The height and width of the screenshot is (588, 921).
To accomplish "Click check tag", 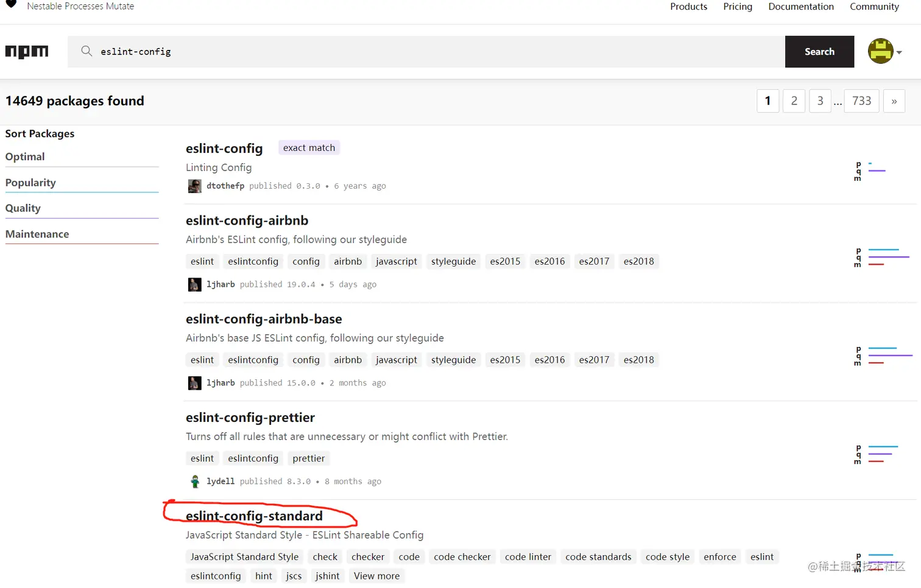I will (x=325, y=557).
